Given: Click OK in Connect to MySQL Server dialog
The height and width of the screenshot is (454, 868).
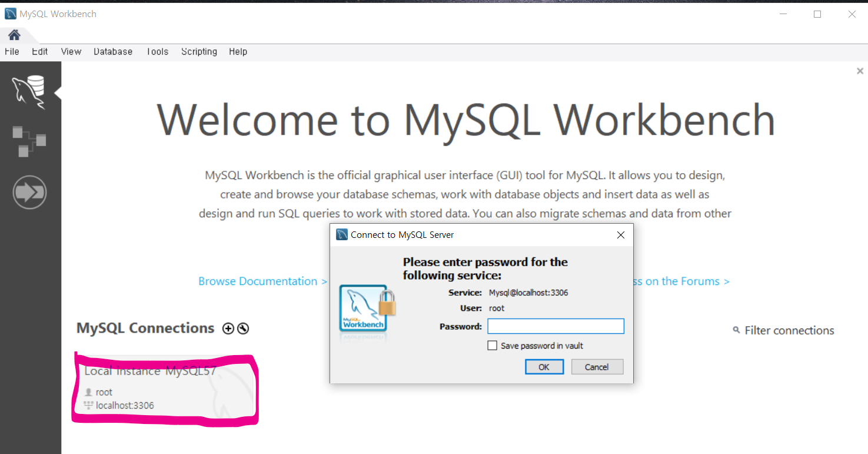Looking at the screenshot, I should [x=544, y=367].
